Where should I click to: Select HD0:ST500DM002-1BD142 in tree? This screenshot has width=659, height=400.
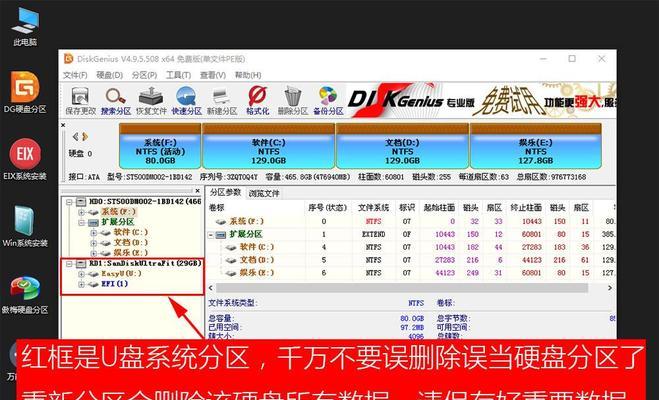tap(145, 202)
